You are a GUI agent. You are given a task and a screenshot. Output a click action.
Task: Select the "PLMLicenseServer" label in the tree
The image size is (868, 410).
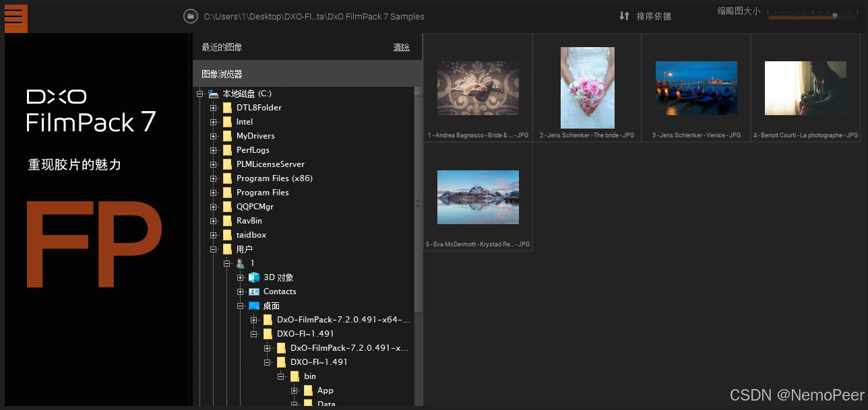click(270, 164)
